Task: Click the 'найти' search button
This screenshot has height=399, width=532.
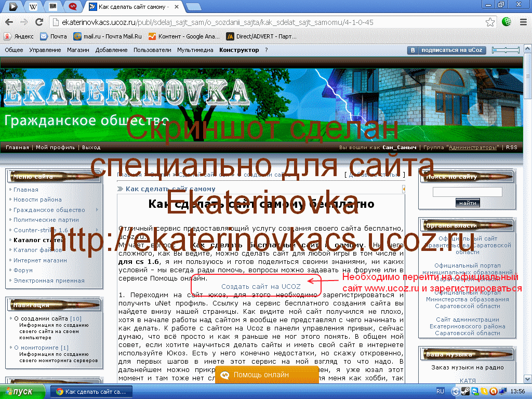Action: [x=468, y=203]
